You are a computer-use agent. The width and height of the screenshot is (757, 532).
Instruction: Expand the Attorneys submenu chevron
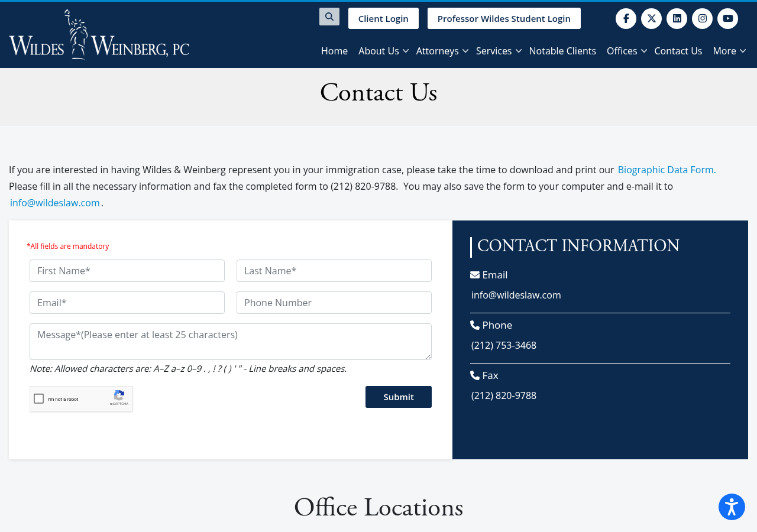[465, 51]
